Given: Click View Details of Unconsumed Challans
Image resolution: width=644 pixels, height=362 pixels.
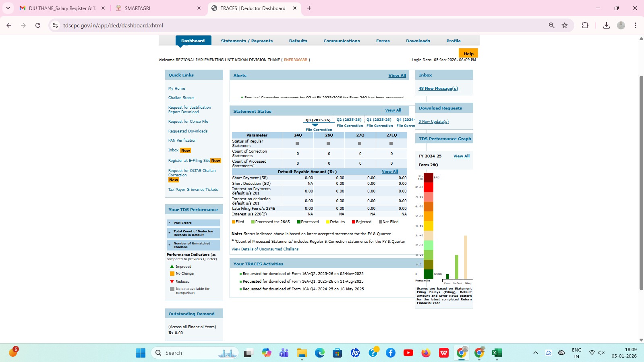Looking at the screenshot, I should click(x=265, y=249).
